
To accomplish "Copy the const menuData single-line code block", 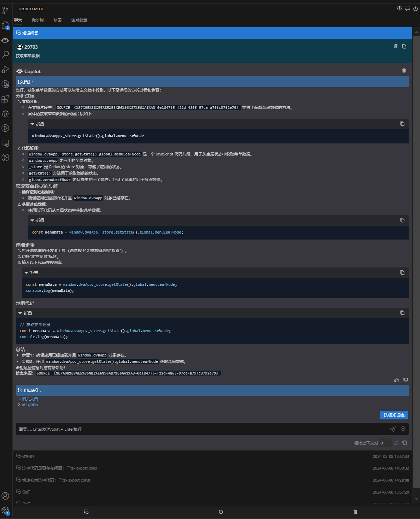I will tap(402, 220).
